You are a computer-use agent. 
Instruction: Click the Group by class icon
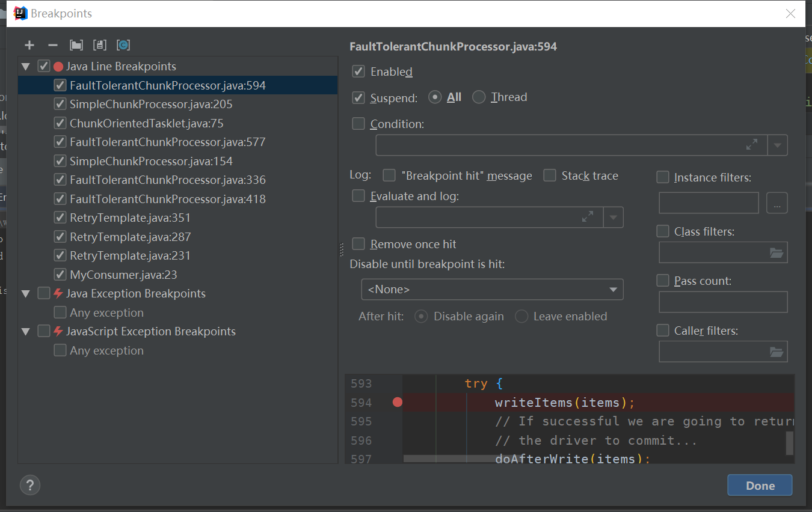[x=123, y=45]
